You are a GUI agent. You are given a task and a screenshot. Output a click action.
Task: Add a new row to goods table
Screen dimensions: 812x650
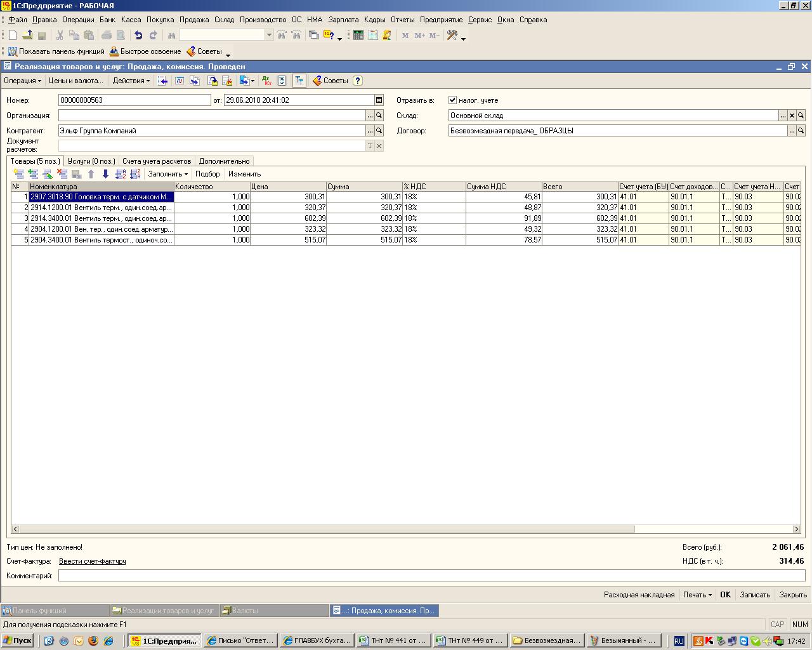click(x=18, y=174)
